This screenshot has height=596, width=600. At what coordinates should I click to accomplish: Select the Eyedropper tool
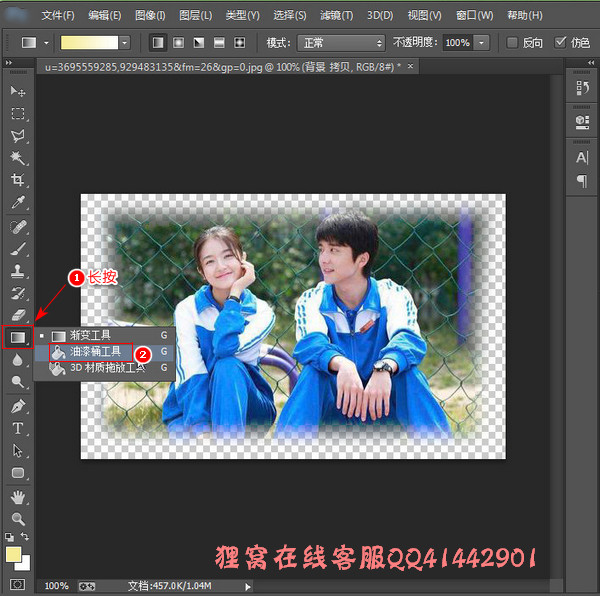pyautogui.click(x=17, y=202)
